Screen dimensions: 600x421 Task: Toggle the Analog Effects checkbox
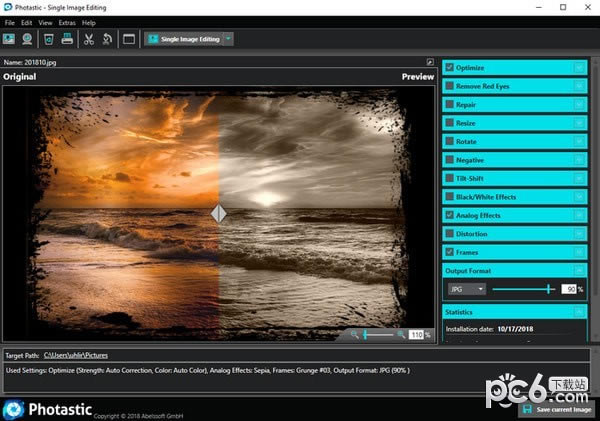click(450, 215)
